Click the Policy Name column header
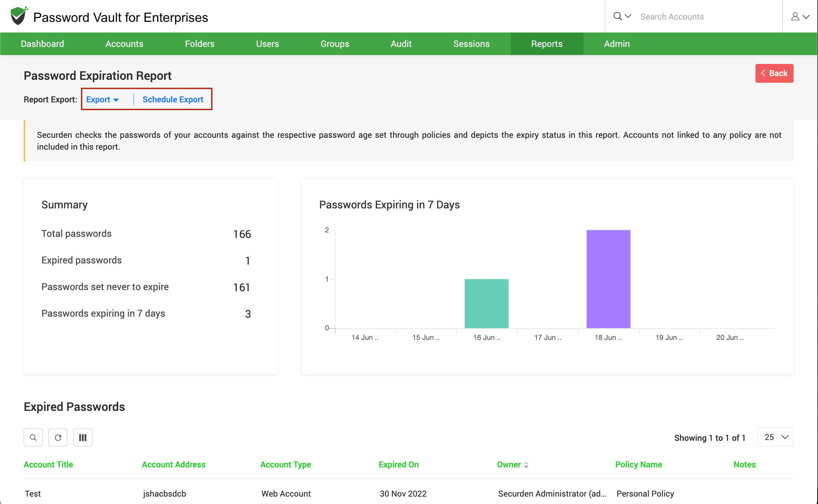 pos(639,464)
